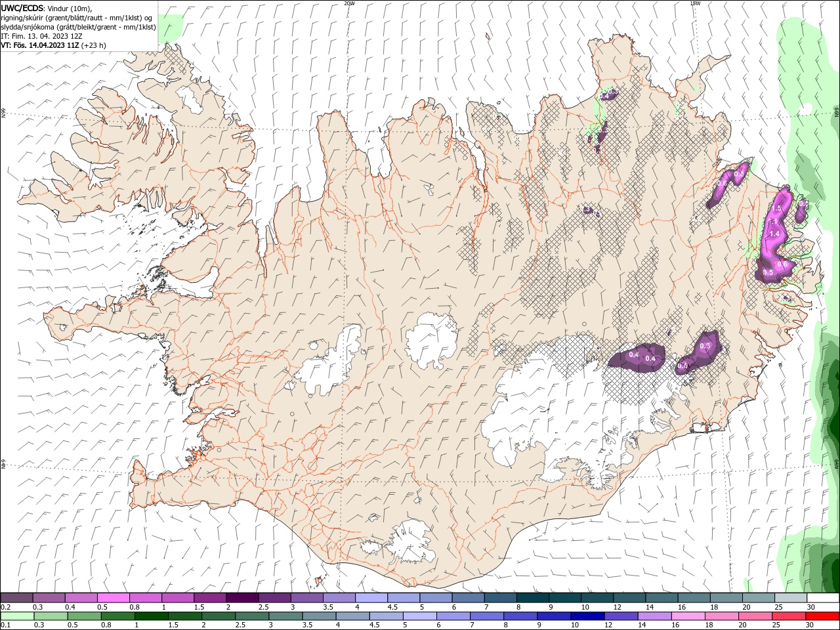Screen dimensions: 840x630
Task: Click the 'slydda/snjókoma' legend line
Action: point(78,27)
